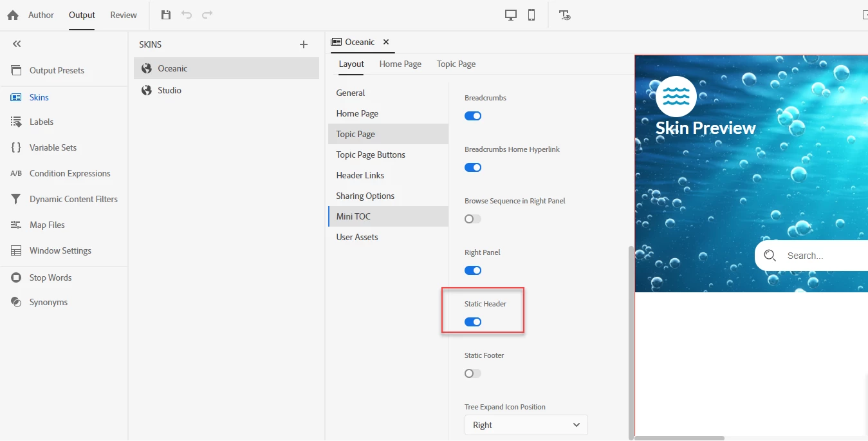Switch to desktop preview monitor icon

pos(511,15)
